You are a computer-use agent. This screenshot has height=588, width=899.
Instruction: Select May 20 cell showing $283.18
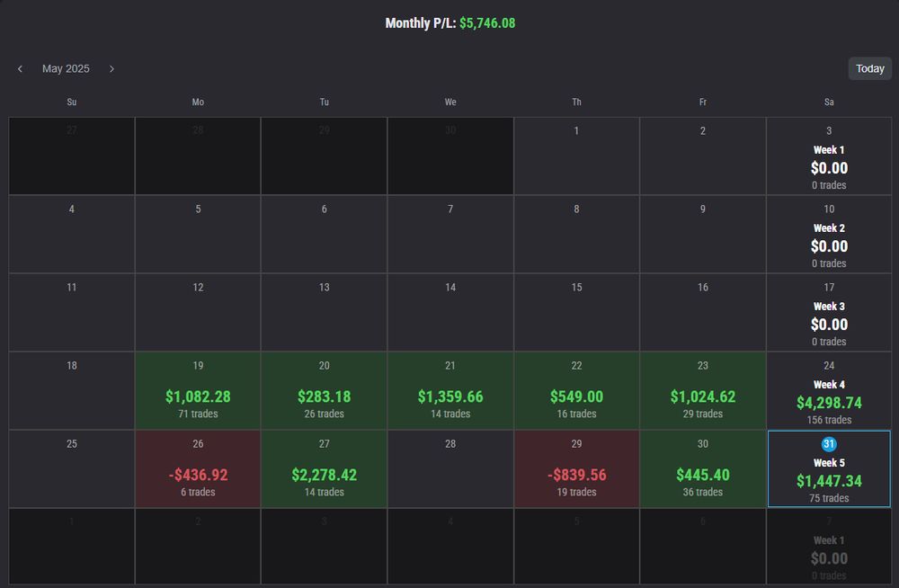click(x=324, y=391)
